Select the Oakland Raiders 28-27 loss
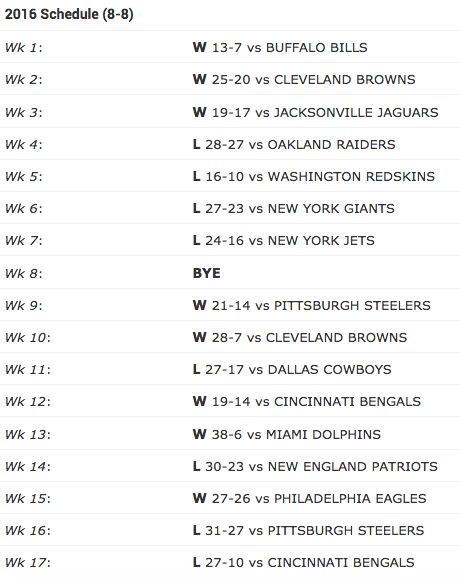This screenshot has height=580, width=460. [x=230, y=144]
